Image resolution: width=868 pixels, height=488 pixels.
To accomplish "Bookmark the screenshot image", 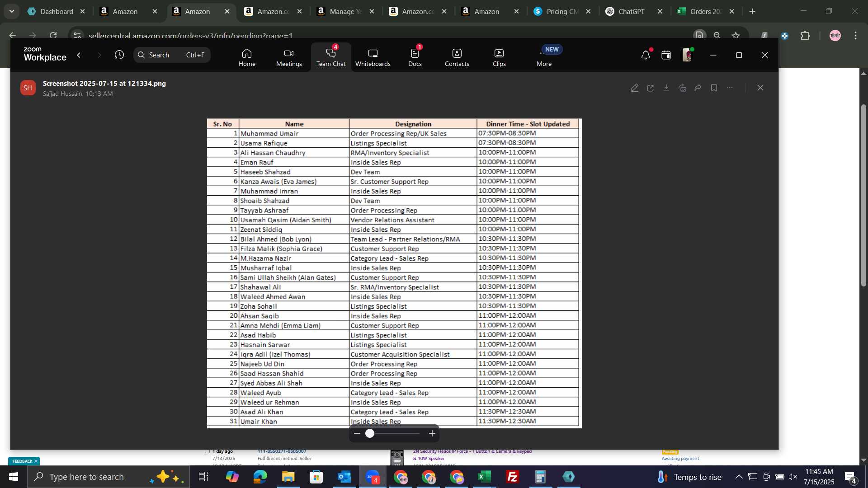I will [x=714, y=88].
